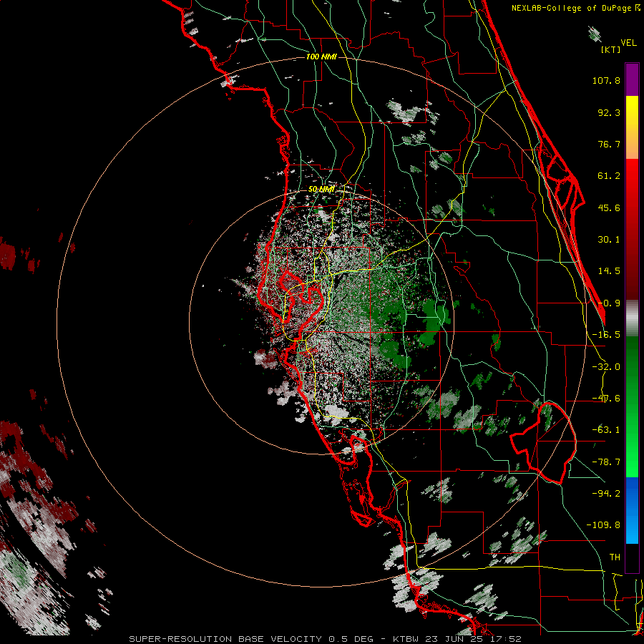Screen dimensions: 644x644
Task: Click the 30.1 velocity scale value
Action: [x=609, y=240]
